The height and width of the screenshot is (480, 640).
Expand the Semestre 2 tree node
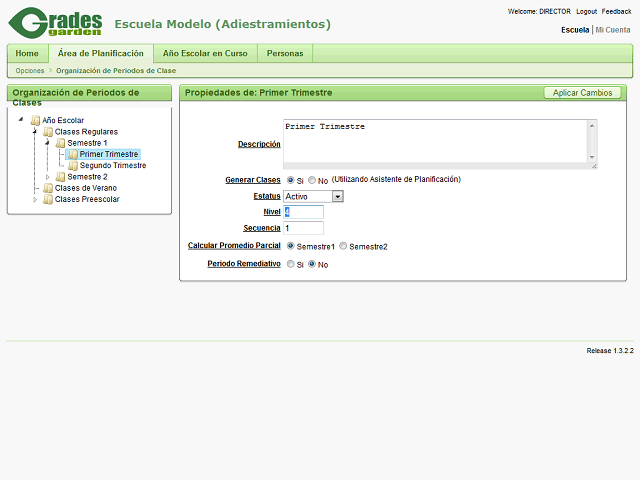coord(47,177)
